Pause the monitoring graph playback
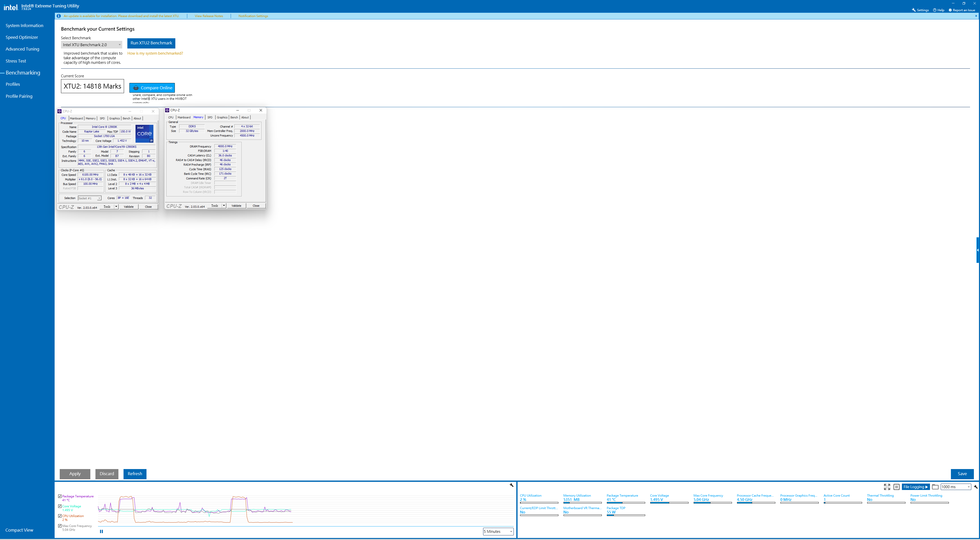This screenshot has height=540, width=980. click(x=101, y=532)
